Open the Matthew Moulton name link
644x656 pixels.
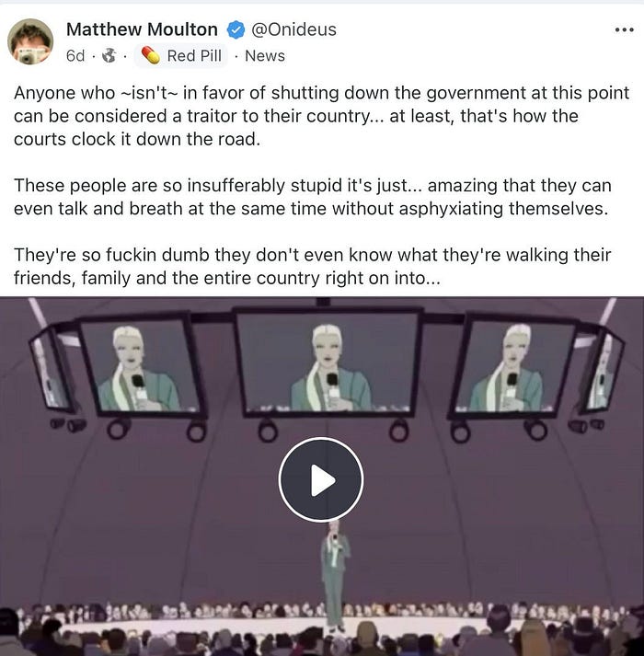click(142, 29)
